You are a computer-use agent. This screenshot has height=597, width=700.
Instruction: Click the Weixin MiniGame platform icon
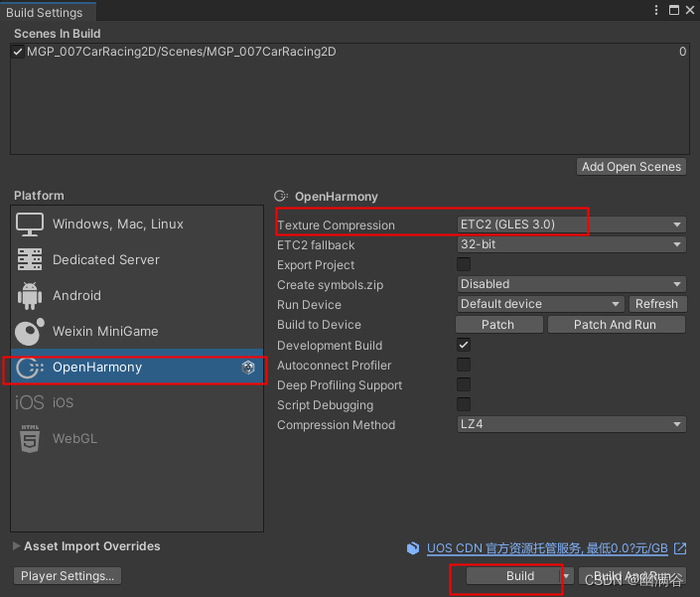(30, 332)
